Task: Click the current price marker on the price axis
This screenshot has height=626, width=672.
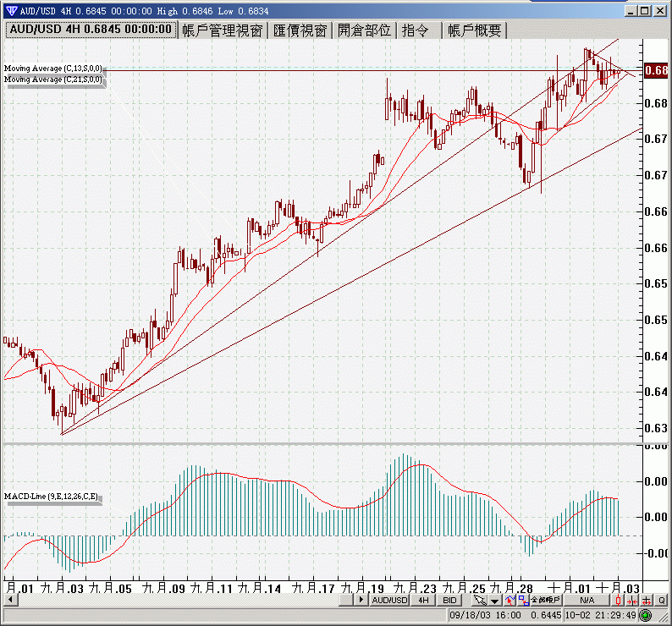Action: pos(656,70)
